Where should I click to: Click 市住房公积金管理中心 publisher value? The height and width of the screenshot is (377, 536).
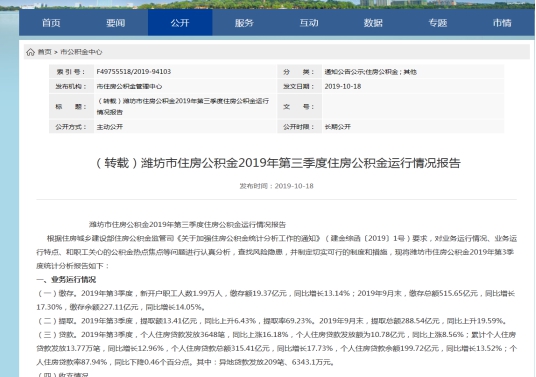point(129,86)
